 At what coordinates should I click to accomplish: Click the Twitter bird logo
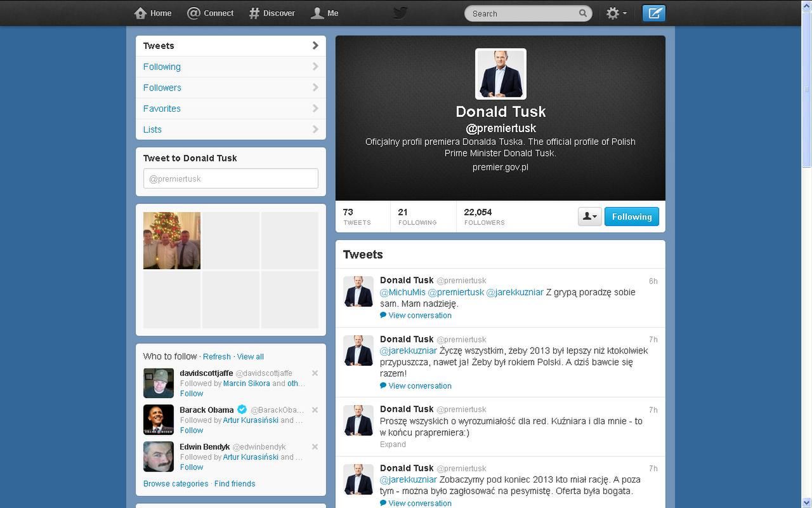(x=400, y=13)
